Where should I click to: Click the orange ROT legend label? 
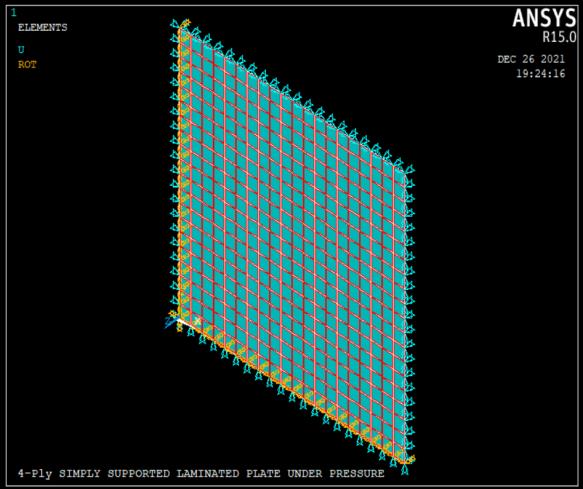[28, 65]
